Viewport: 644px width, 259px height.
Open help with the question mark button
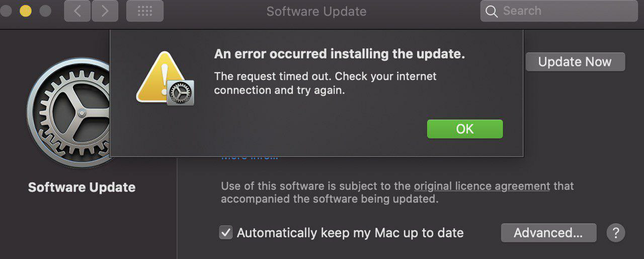point(616,233)
